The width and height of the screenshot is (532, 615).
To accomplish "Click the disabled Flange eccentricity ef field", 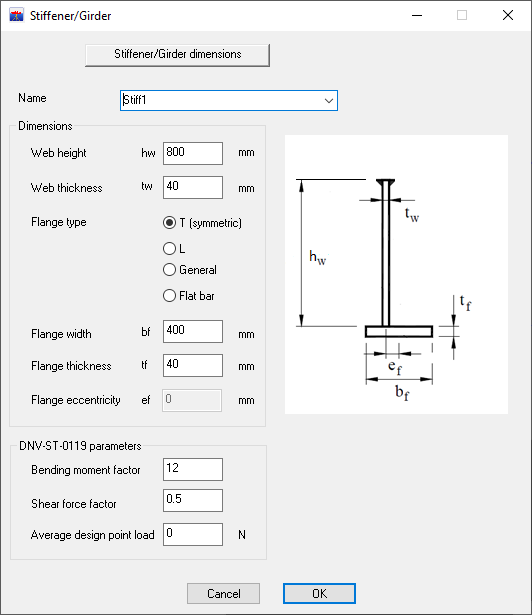I will click(192, 400).
